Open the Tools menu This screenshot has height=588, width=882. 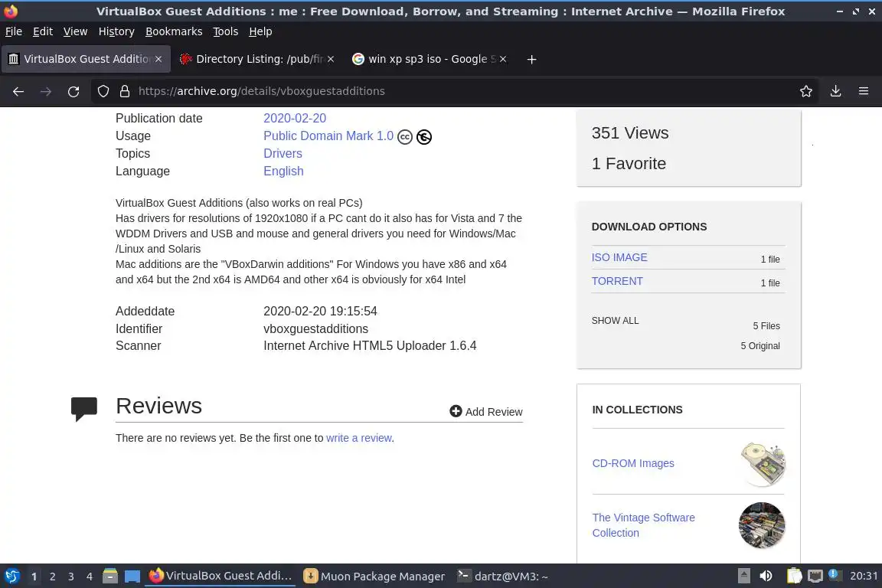[x=226, y=31]
